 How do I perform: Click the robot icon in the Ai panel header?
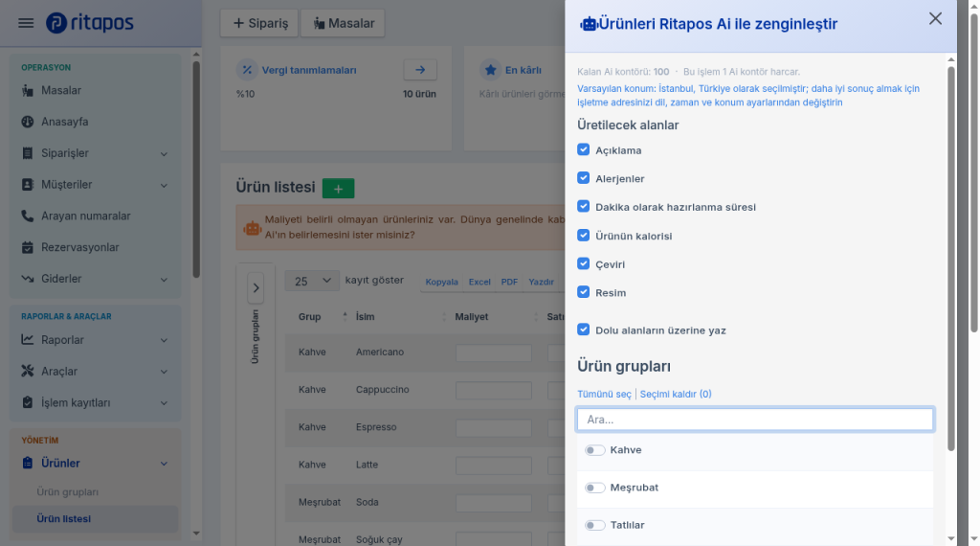(589, 24)
